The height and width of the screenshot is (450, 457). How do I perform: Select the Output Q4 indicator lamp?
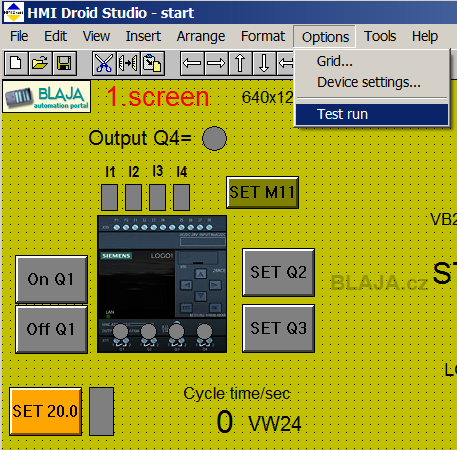pyautogui.click(x=214, y=138)
